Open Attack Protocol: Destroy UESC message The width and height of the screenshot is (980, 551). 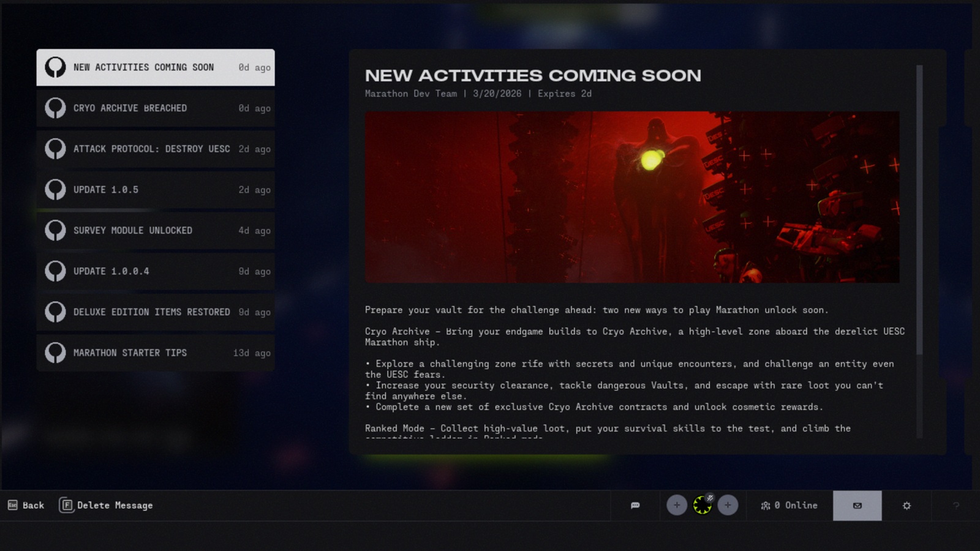coord(156,149)
